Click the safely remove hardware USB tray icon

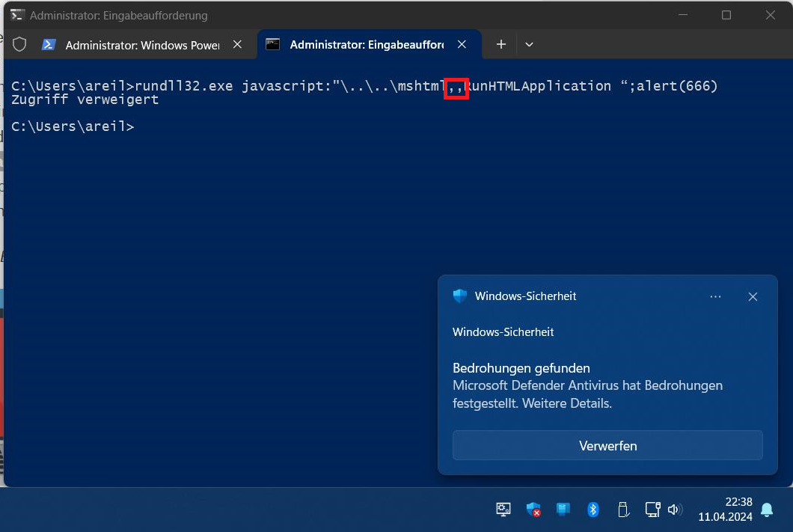coord(623,510)
